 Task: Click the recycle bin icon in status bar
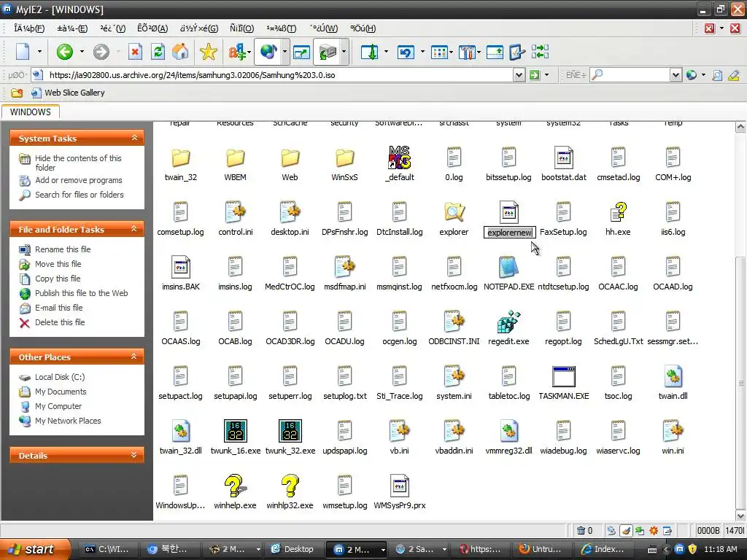click(x=581, y=531)
